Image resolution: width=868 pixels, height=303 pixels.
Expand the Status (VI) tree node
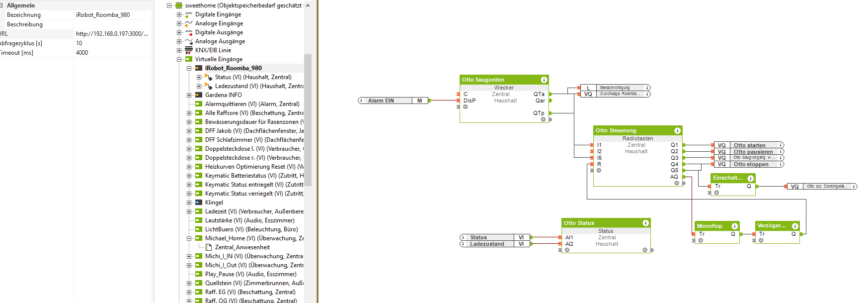[199, 77]
